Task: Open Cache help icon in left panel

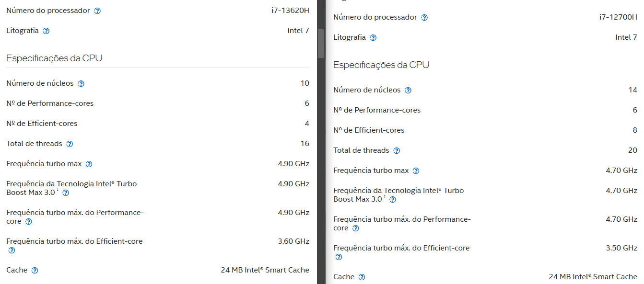Action: pos(35,271)
